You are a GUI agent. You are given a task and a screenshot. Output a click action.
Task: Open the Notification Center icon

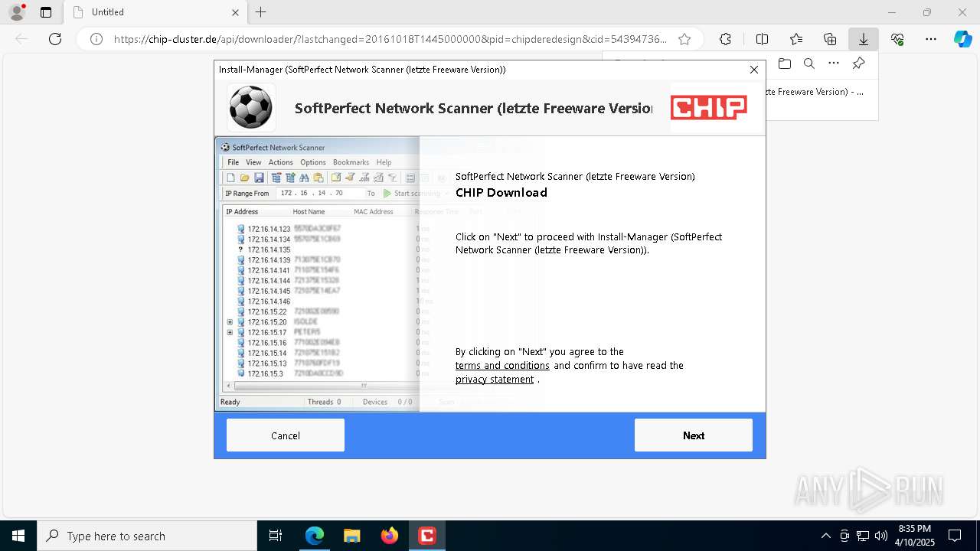point(955,536)
